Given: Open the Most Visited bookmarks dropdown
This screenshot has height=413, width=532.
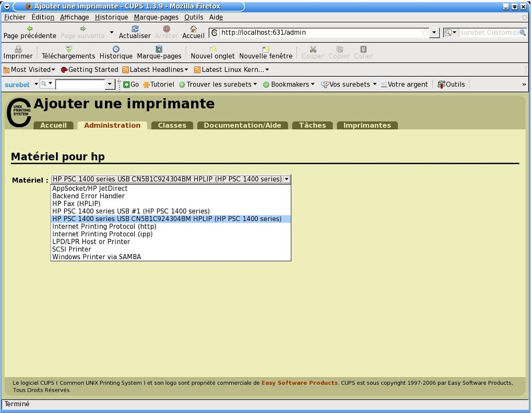Looking at the screenshot, I should tap(29, 69).
